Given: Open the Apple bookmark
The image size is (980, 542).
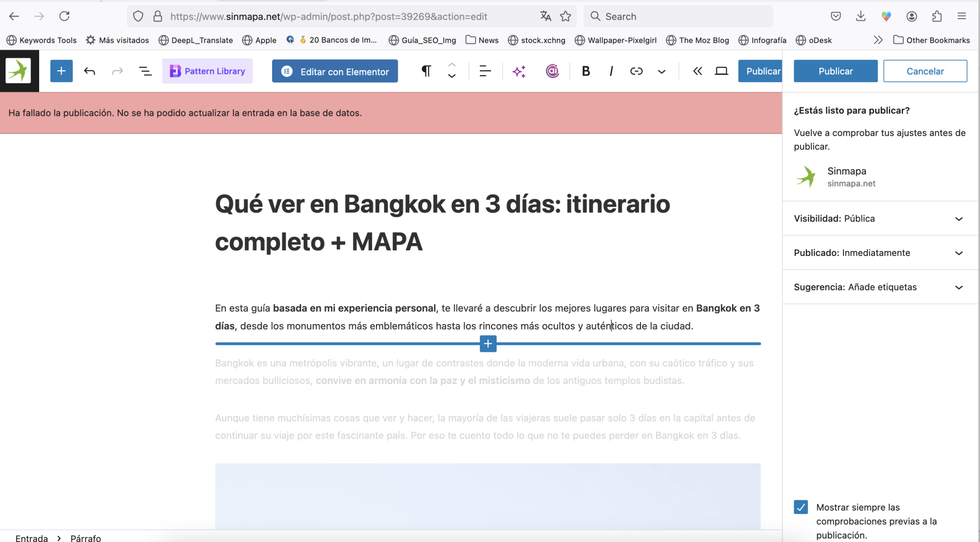Looking at the screenshot, I should (260, 40).
